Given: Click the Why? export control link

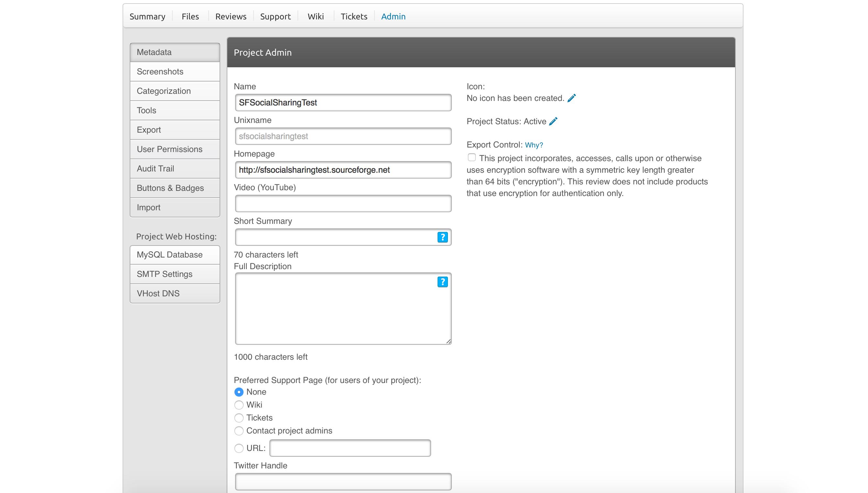Looking at the screenshot, I should (534, 145).
